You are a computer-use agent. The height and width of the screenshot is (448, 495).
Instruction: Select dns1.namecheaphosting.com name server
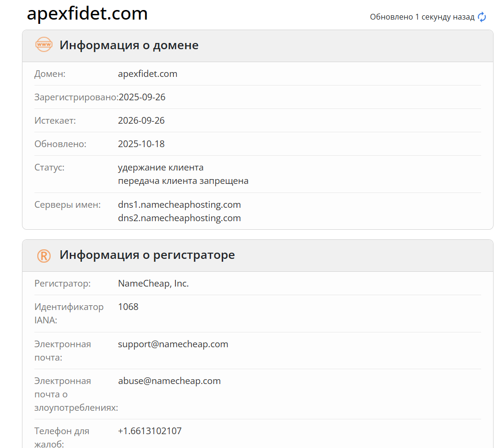click(x=180, y=204)
